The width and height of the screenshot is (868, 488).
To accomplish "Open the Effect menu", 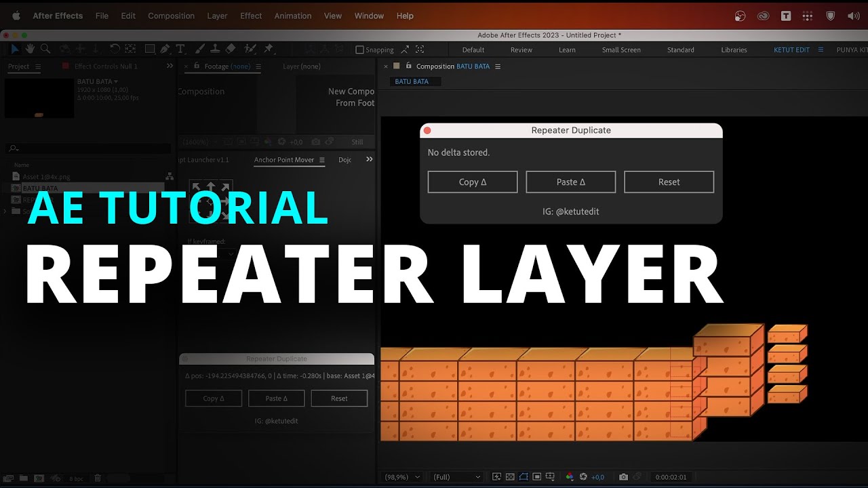I will point(251,16).
